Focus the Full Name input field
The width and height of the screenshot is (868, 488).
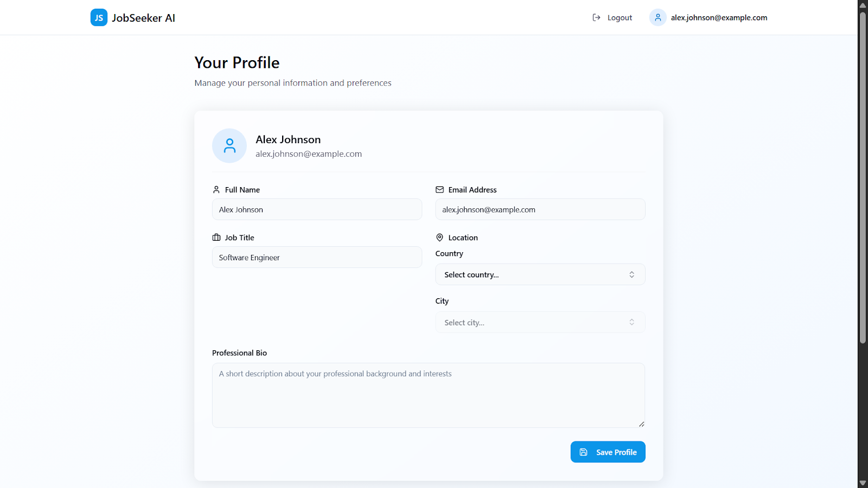(x=317, y=209)
